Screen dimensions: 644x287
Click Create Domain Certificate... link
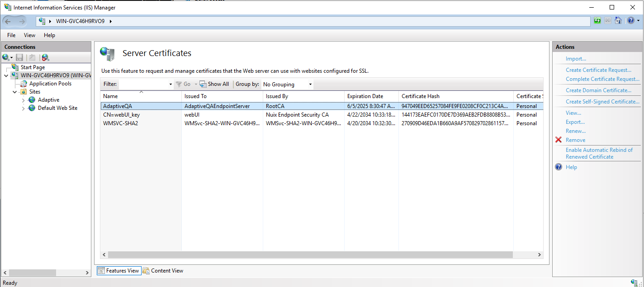598,90
